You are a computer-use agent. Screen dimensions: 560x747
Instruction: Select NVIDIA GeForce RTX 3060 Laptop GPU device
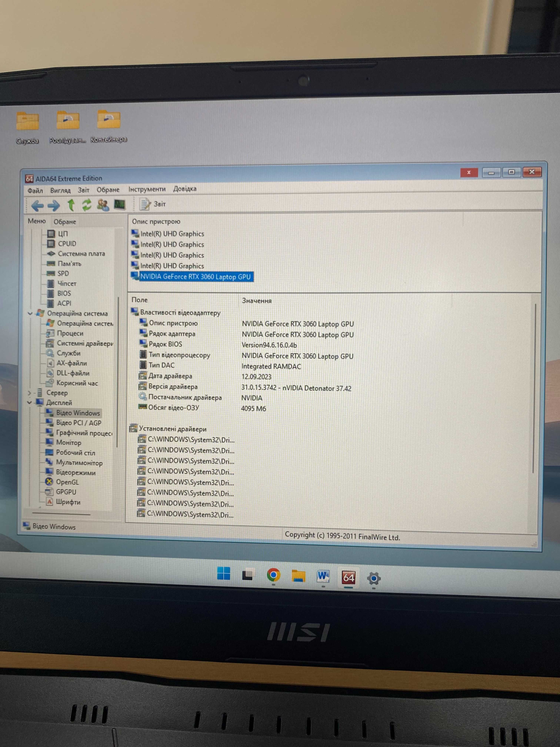(192, 277)
